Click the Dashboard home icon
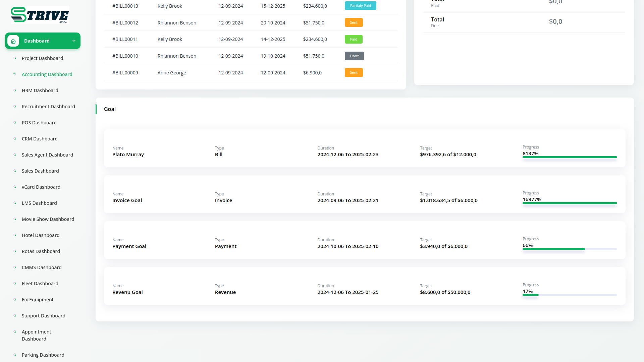Image resolution: width=644 pixels, height=362 pixels. click(13, 41)
